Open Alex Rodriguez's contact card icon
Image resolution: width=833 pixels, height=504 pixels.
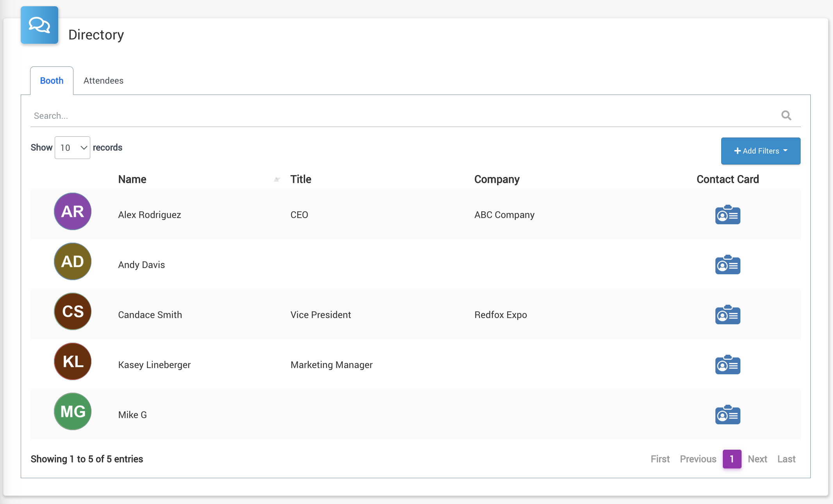click(728, 214)
